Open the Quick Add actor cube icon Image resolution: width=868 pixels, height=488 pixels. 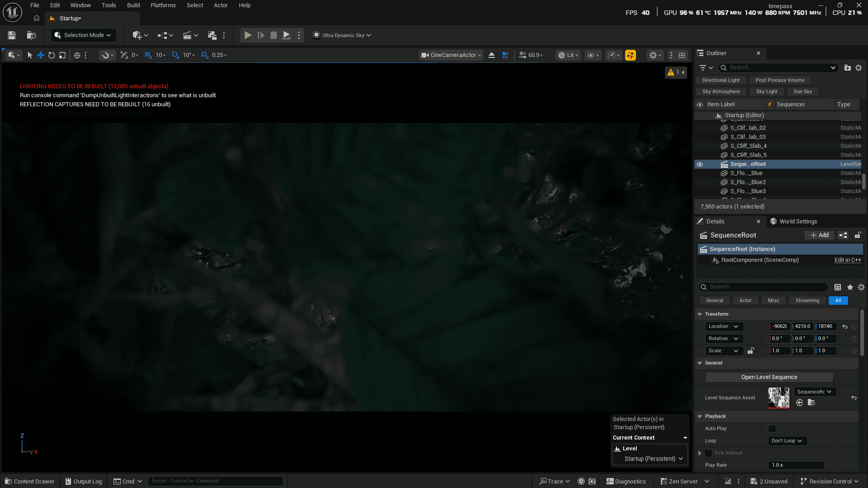click(140, 35)
